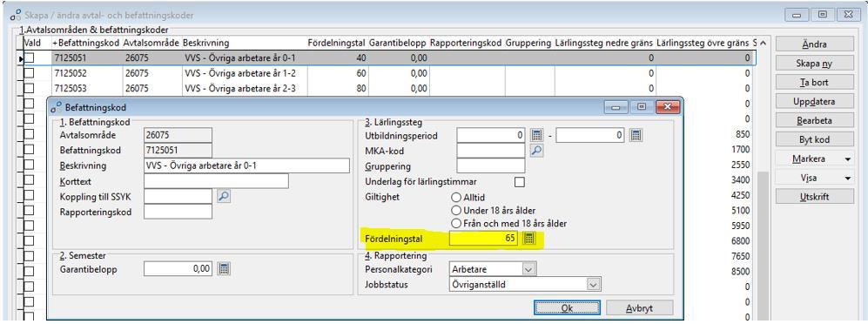868x324 pixels.
Task: Select Från och med 18 års ålder
Action: coord(456,224)
